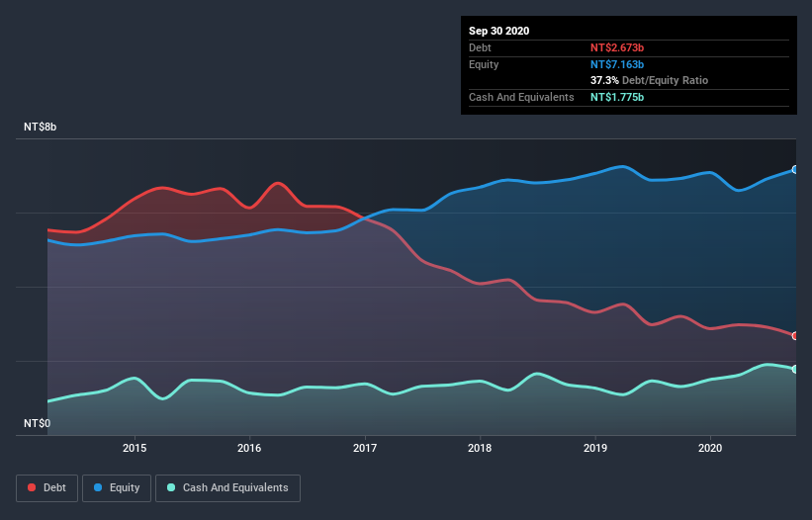Viewport: 812px width, 520px height.
Task: Click the NT$0 y-axis label
Action: pos(38,423)
